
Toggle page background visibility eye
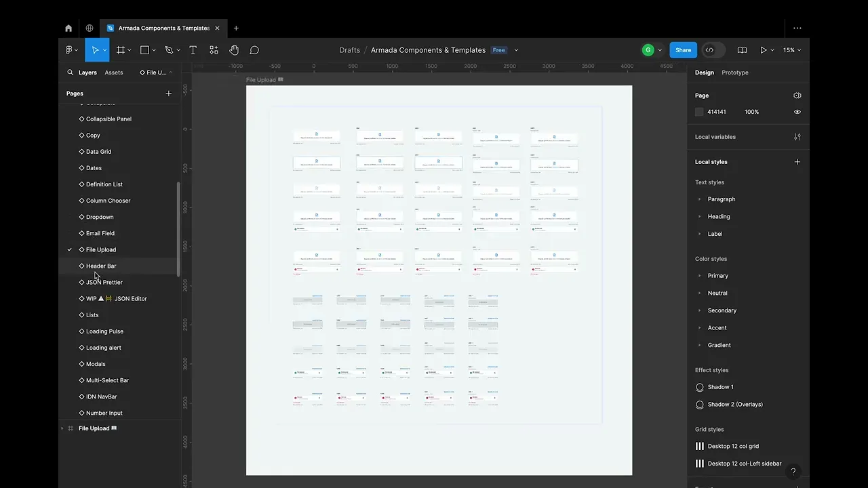tap(797, 112)
